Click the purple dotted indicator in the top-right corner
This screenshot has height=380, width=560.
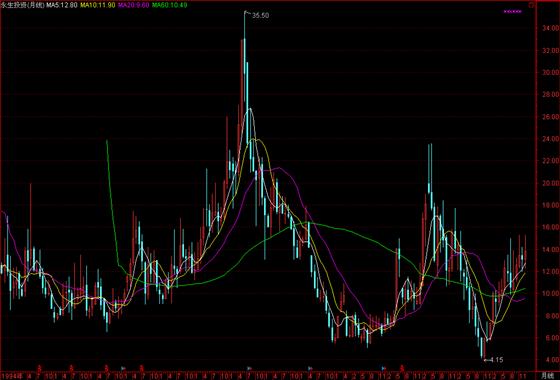tap(512, 11)
